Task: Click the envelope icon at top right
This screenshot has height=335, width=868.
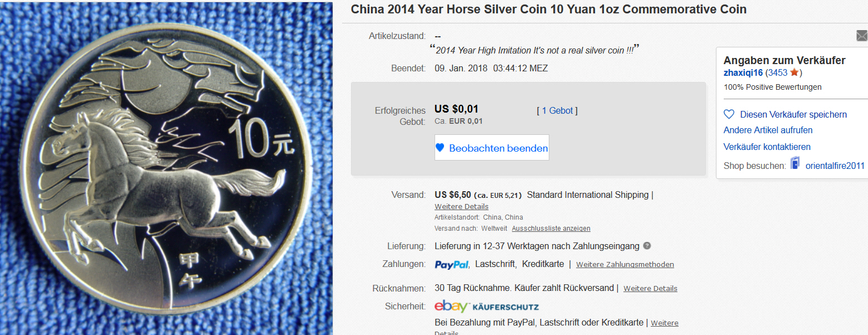Action: coord(862,36)
